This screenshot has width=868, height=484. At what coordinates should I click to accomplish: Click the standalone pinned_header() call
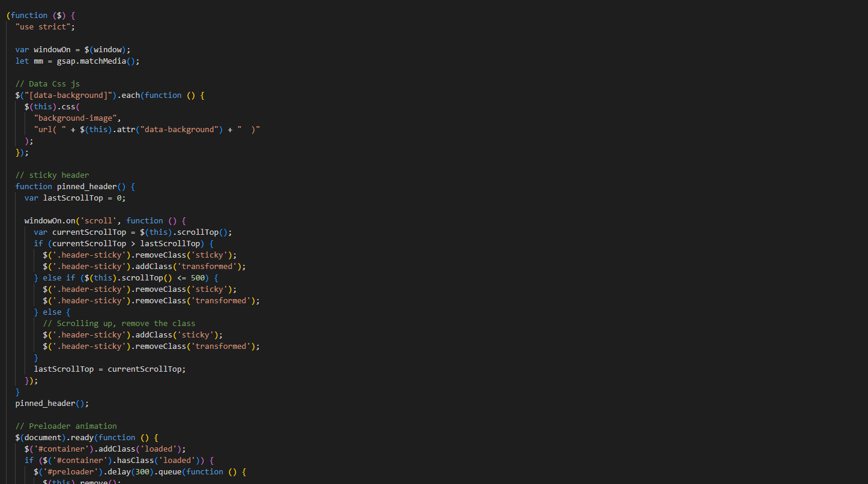[x=52, y=404]
